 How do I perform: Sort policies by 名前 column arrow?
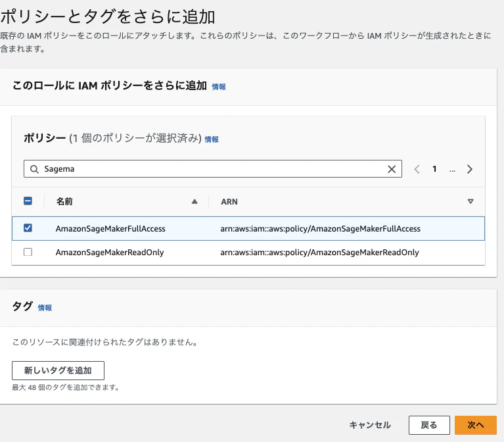click(x=195, y=202)
